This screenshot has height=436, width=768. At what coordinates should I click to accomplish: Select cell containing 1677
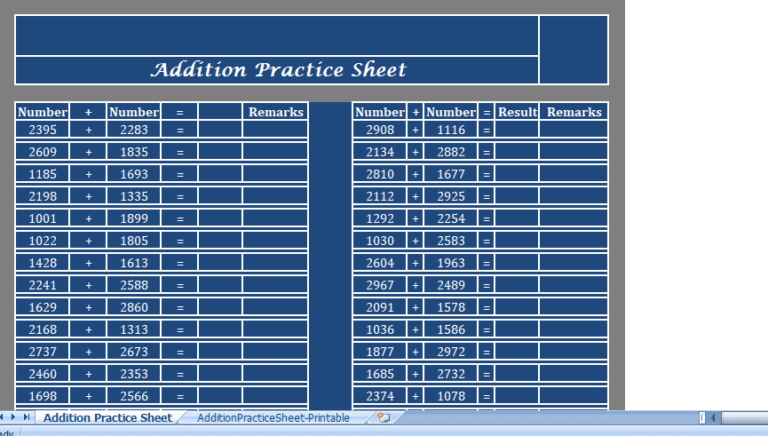pyautogui.click(x=451, y=174)
